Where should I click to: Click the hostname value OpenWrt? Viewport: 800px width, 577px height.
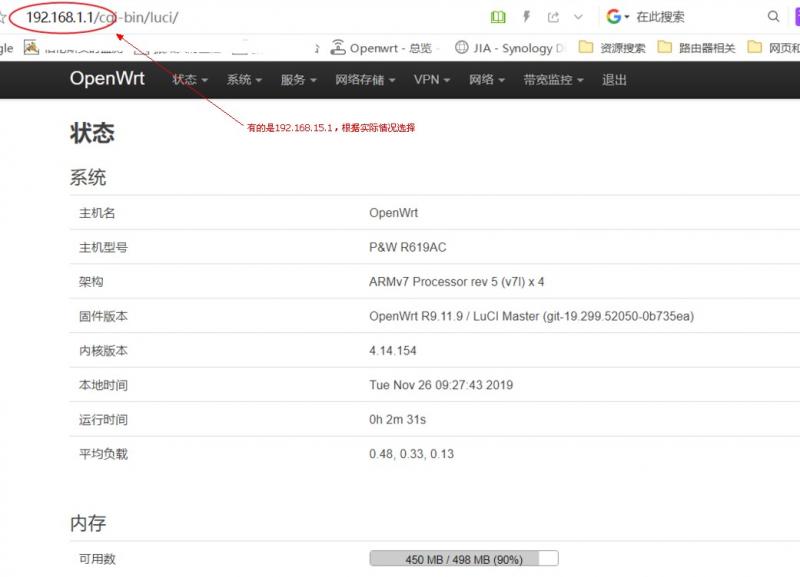pos(393,213)
